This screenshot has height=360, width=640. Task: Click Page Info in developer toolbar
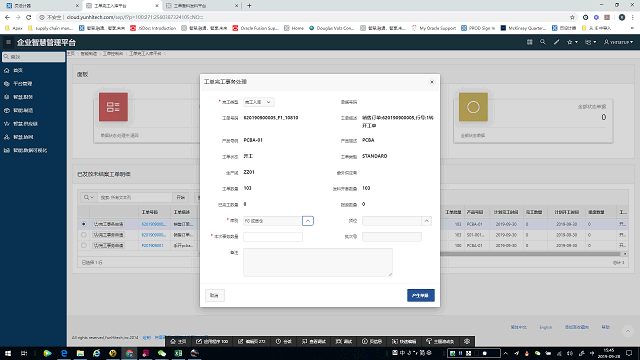click(x=372, y=341)
